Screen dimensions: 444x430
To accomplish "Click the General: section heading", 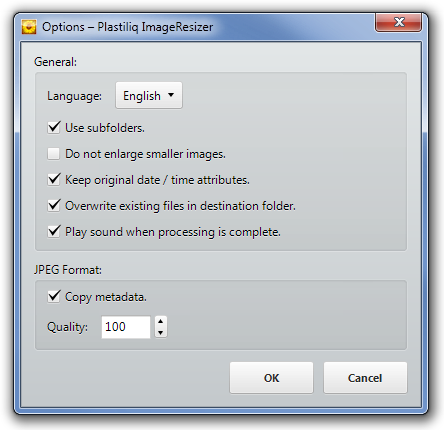I will pos(55,62).
